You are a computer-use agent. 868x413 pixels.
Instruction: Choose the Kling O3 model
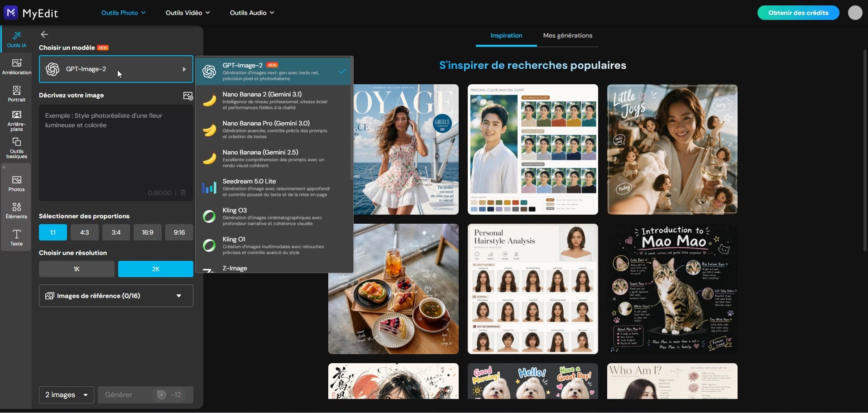274,216
